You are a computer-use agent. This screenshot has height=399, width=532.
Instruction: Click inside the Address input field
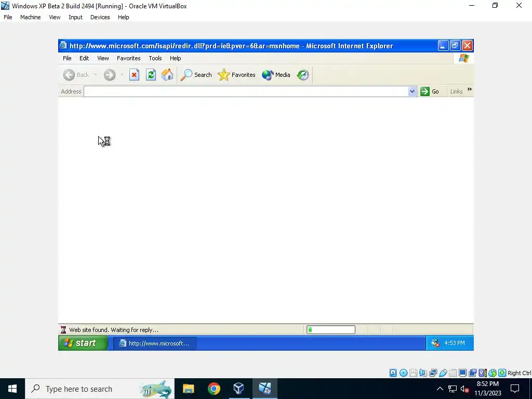[x=246, y=91]
